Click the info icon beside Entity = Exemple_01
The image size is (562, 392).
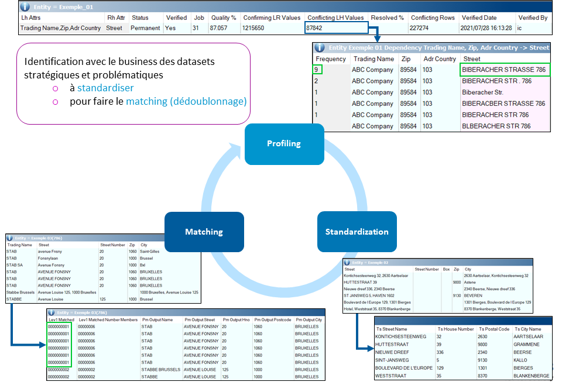click(25, 7)
